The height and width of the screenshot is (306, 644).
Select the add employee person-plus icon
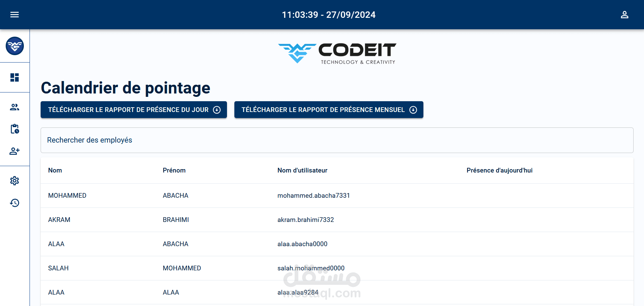tap(14, 151)
